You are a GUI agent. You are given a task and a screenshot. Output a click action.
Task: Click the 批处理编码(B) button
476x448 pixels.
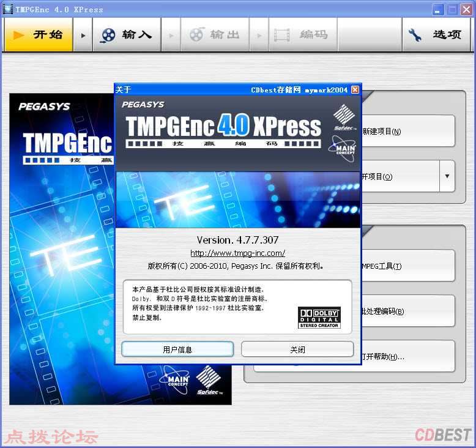coord(407,311)
